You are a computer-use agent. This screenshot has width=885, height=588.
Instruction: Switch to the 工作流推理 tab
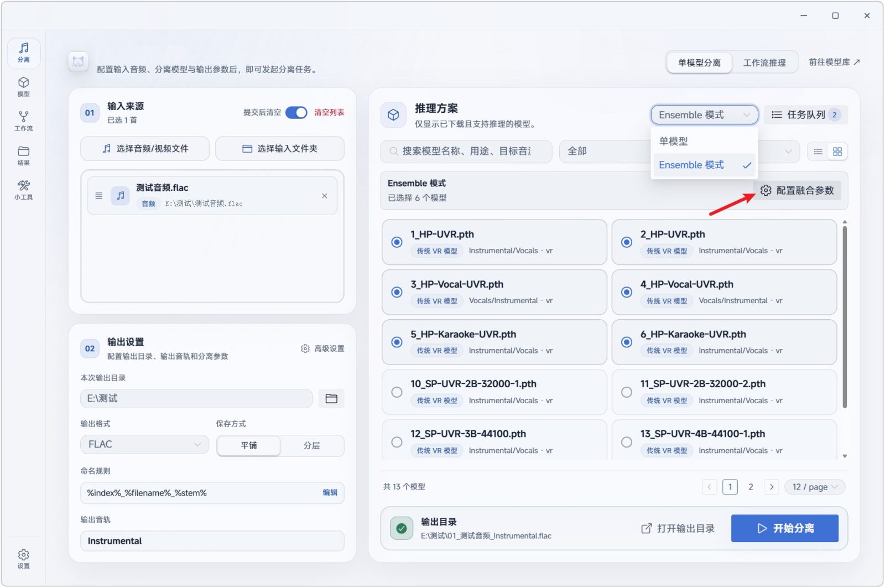coord(764,63)
